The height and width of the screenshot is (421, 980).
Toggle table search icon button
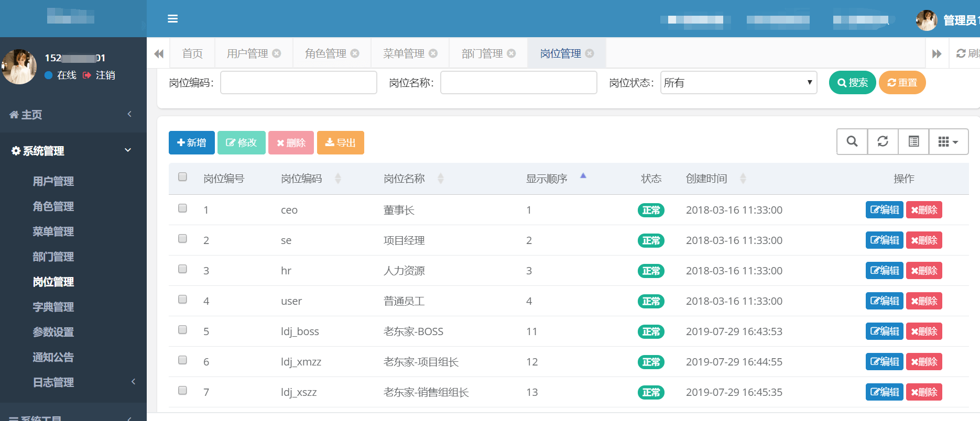852,141
